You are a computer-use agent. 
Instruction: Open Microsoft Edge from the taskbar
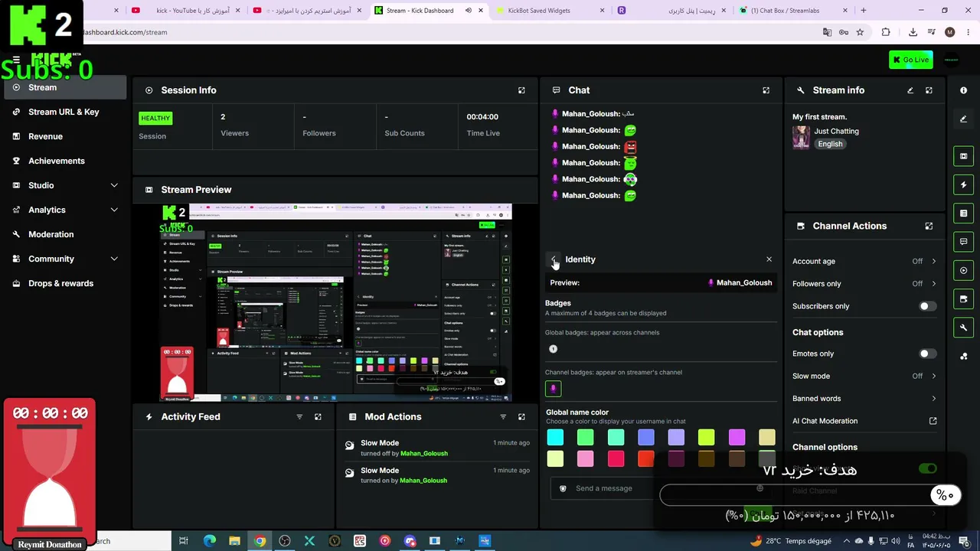[209, 541]
